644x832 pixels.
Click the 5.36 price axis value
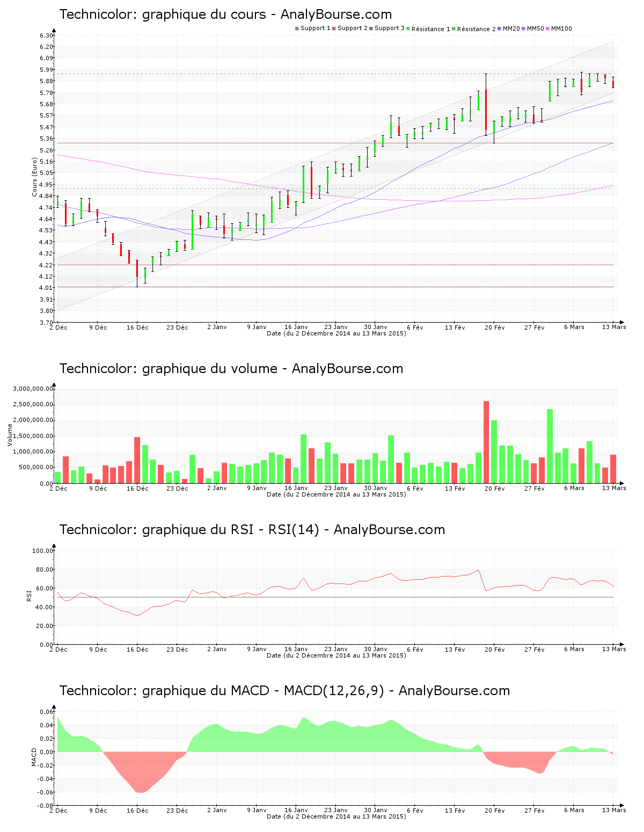click(x=47, y=138)
